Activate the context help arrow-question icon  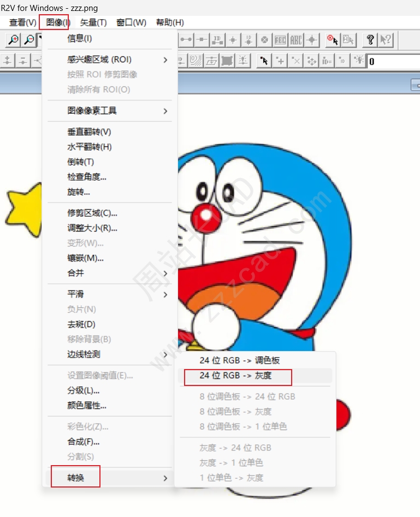(386, 40)
